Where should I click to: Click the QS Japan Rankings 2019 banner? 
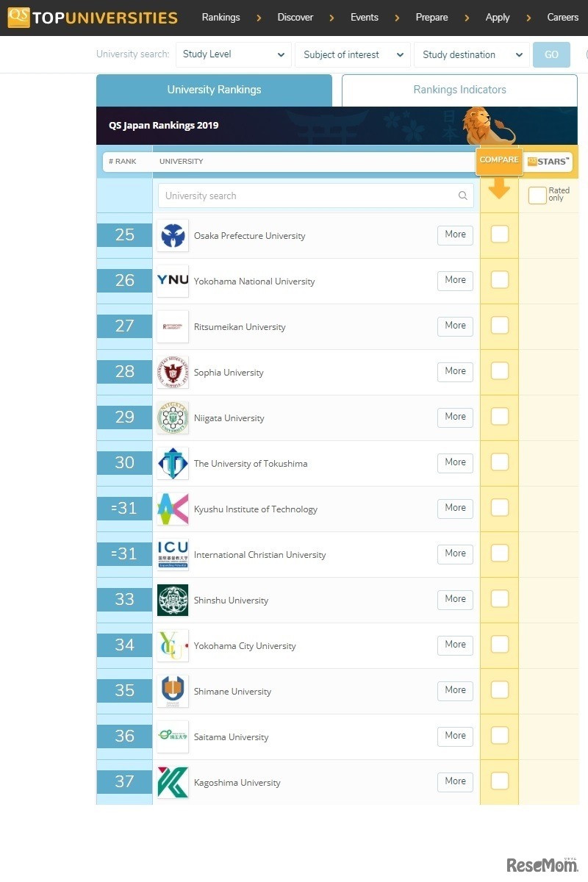click(337, 126)
